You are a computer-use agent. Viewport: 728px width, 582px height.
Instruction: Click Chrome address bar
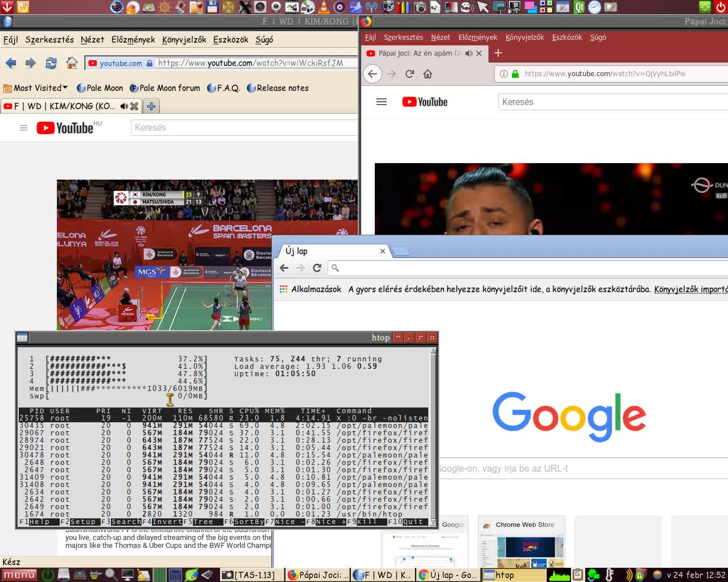(x=529, y=268)
